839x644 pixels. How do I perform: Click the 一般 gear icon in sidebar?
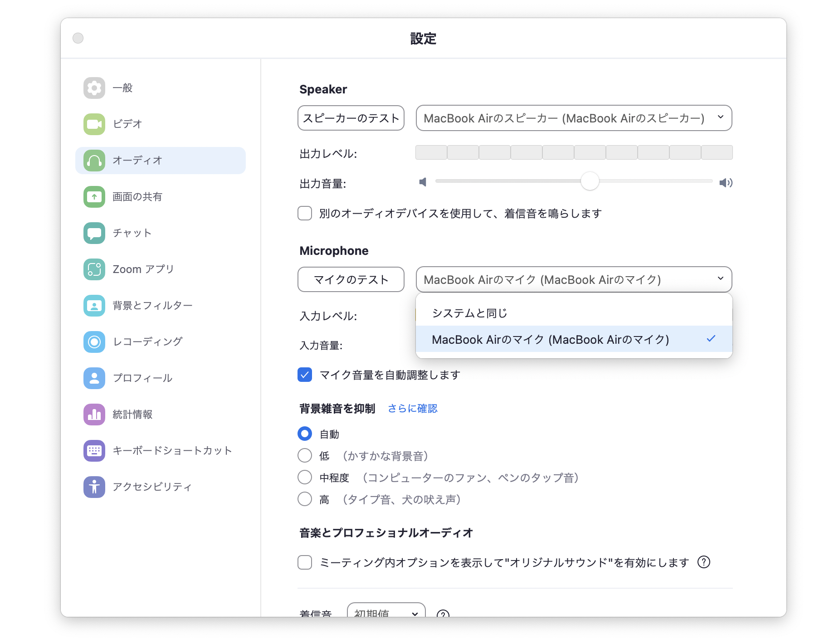click(x=94, y=88)
